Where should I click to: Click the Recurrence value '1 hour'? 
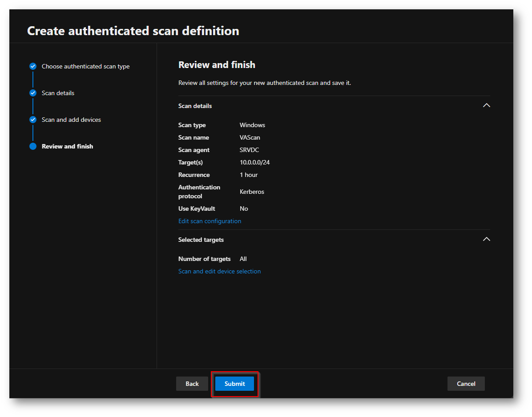[249, 175]
